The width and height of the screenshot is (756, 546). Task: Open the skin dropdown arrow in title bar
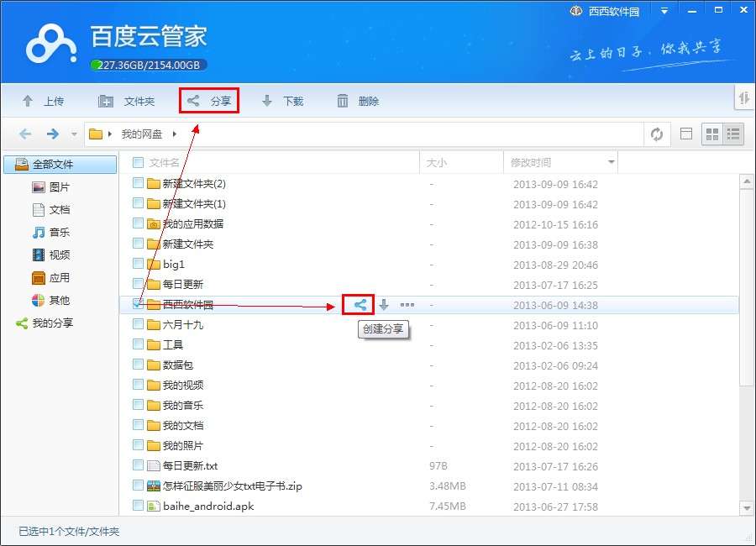(665, 10)
